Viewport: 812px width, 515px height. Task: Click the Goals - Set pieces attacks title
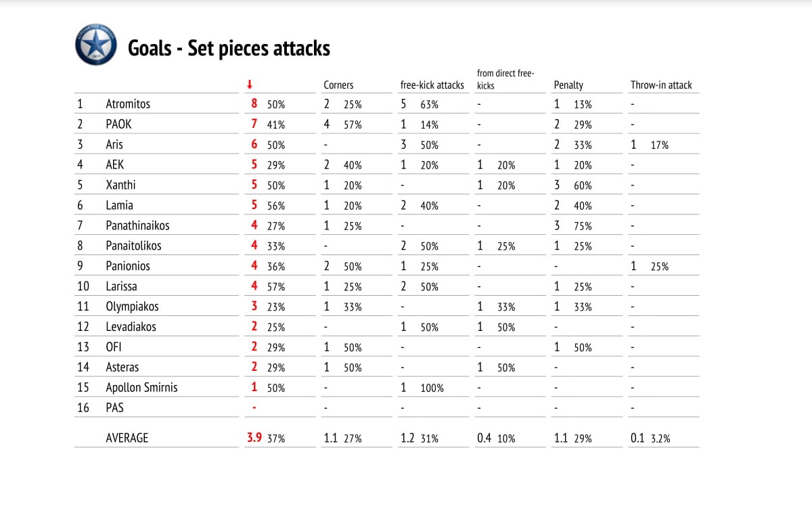click(229, 48)
